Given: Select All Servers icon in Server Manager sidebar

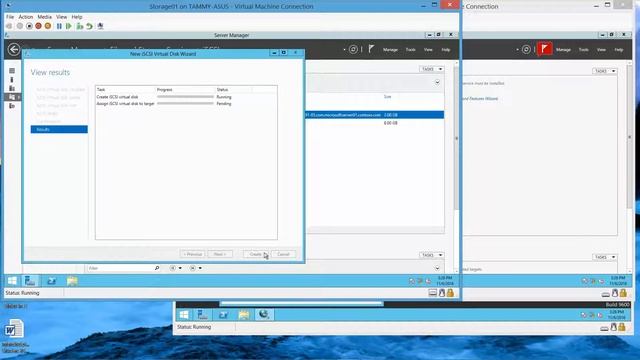Looking at the screenshot, I should click(12, 88).
